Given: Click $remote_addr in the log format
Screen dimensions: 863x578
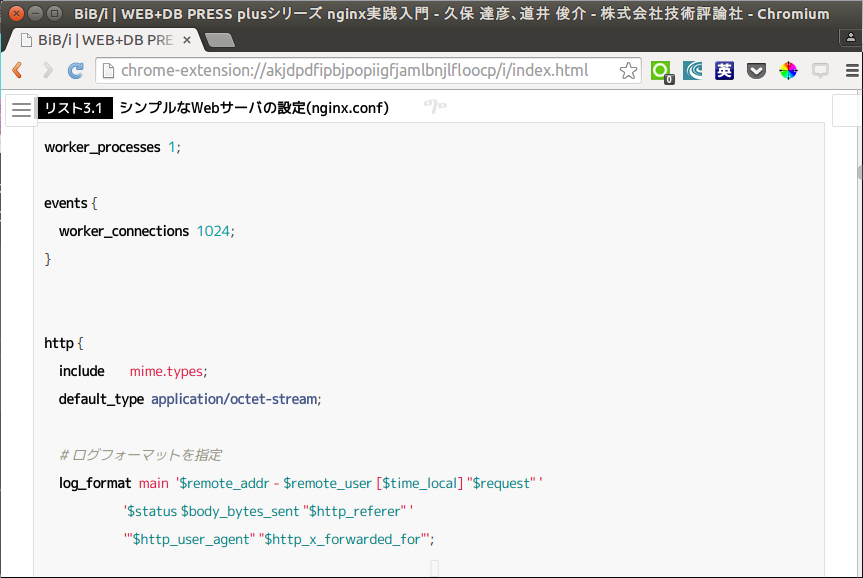Looking at the screenshot, I should [x=224, y=483].
